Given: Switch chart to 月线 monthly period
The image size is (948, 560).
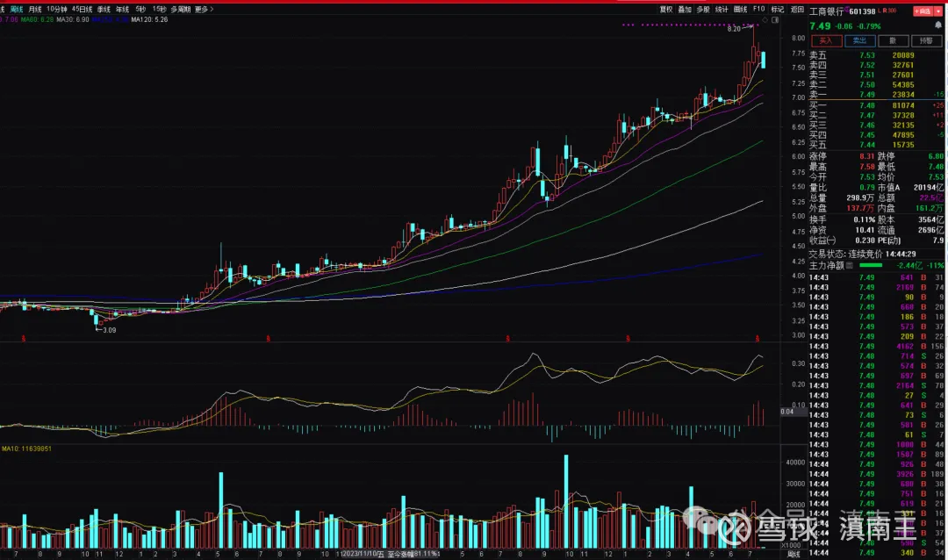Looking at the screenshot, I should click(35, 9).
